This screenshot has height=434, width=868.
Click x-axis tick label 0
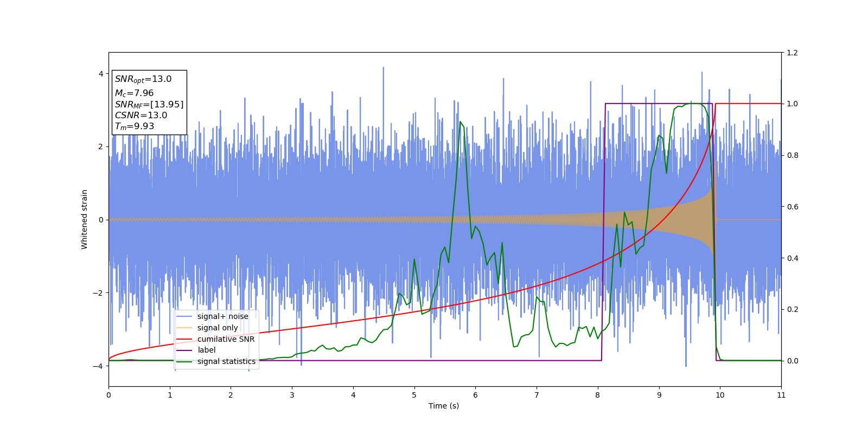click(108, 395)
